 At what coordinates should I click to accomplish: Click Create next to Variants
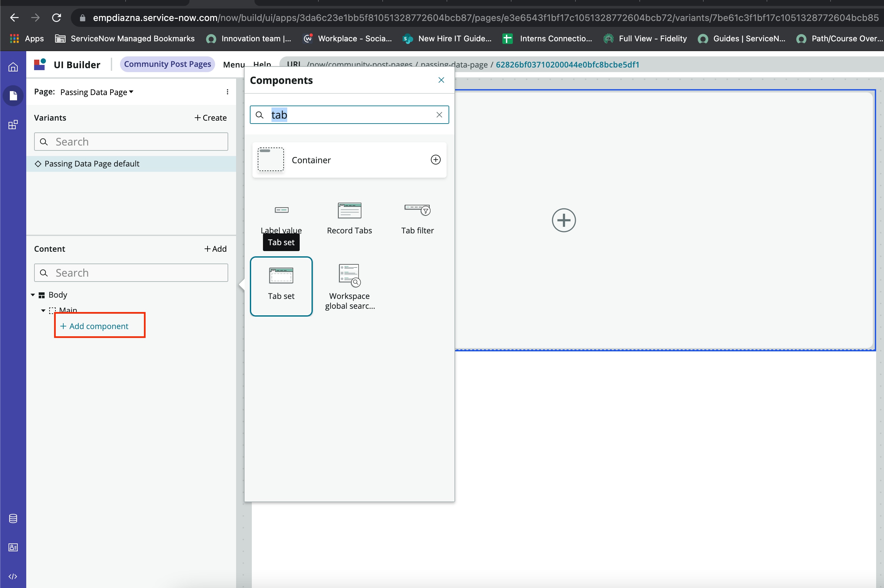(211, 117)
